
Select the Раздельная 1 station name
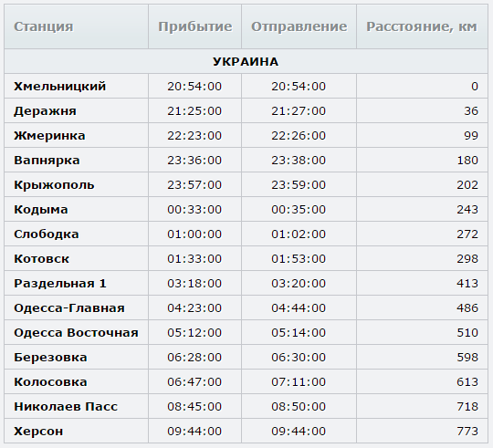pyautogui.click(x=60, y=284)
